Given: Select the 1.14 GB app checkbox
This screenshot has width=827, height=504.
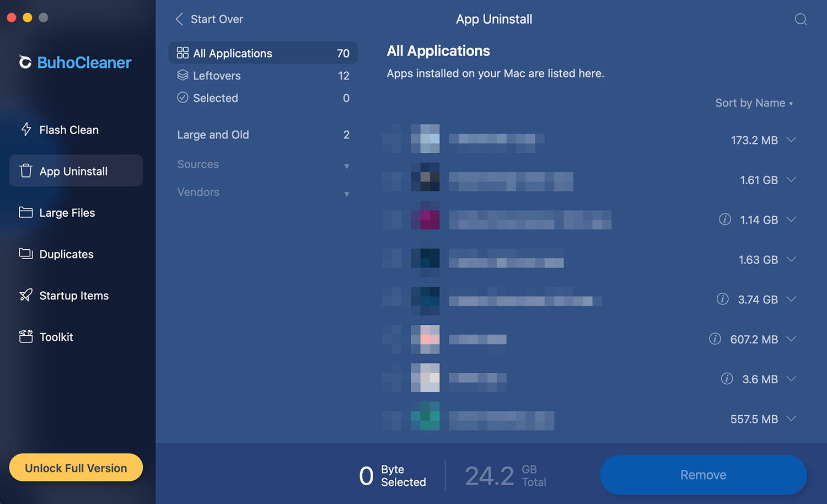Looking at the screenshot, I should (392, 219).
